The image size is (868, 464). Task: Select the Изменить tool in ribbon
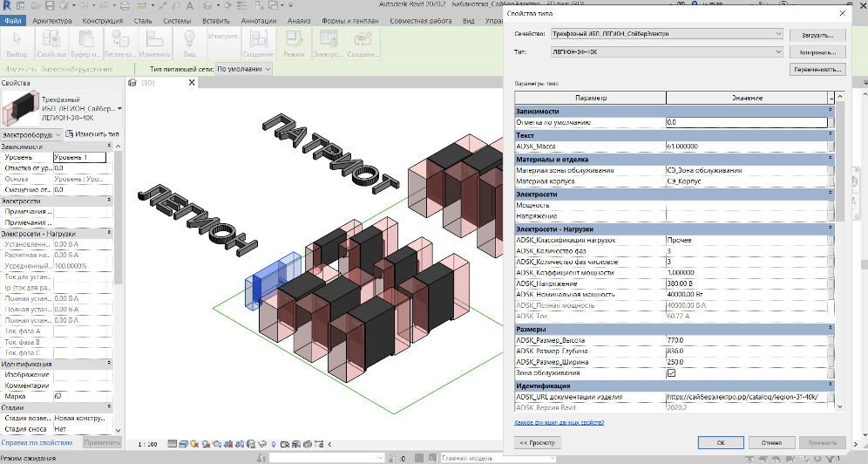(153, 38)
